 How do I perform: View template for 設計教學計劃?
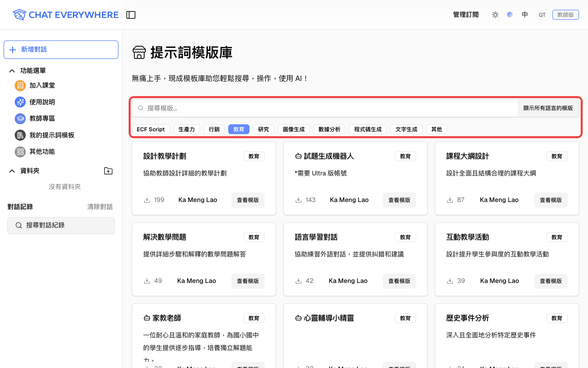tap(248, 200)
